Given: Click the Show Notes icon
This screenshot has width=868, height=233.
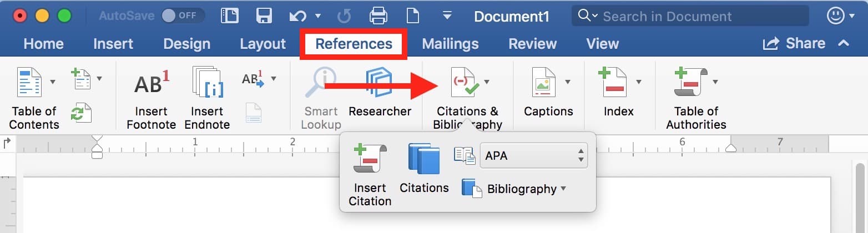Looking at the screenshot, I should [x=254, y=113].
